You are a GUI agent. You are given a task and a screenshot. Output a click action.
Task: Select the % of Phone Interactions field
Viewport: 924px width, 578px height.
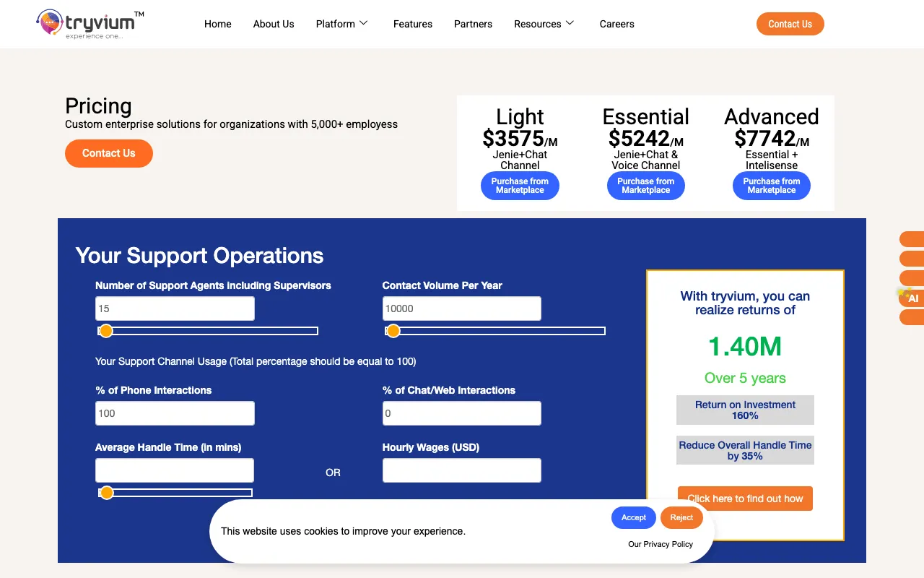click(175, 413)
